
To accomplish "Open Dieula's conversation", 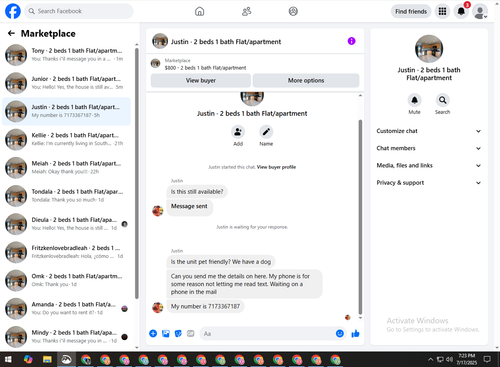I will click(x=66, y=224).
